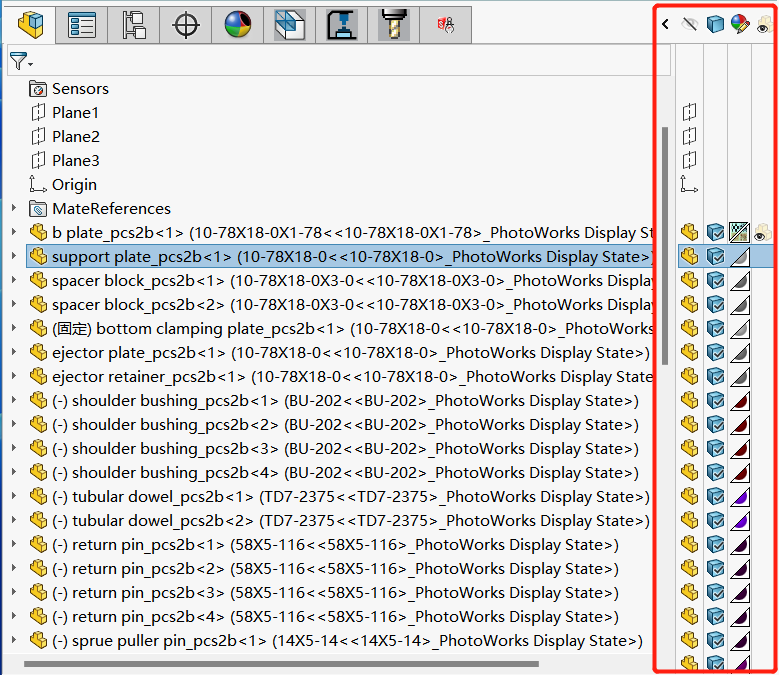The height and width of the screenshot is (675, 779).
Task: Click the tree filter funnel dropdown
Action: [21, 62]
